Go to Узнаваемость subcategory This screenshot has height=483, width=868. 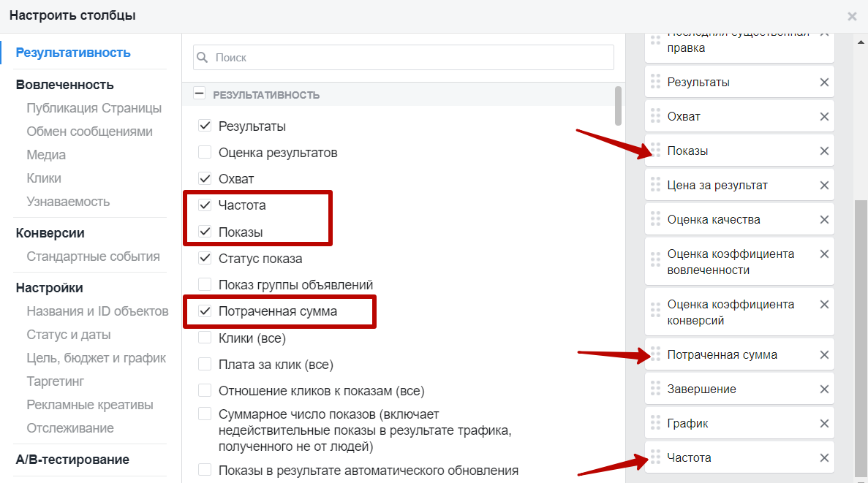68,202
